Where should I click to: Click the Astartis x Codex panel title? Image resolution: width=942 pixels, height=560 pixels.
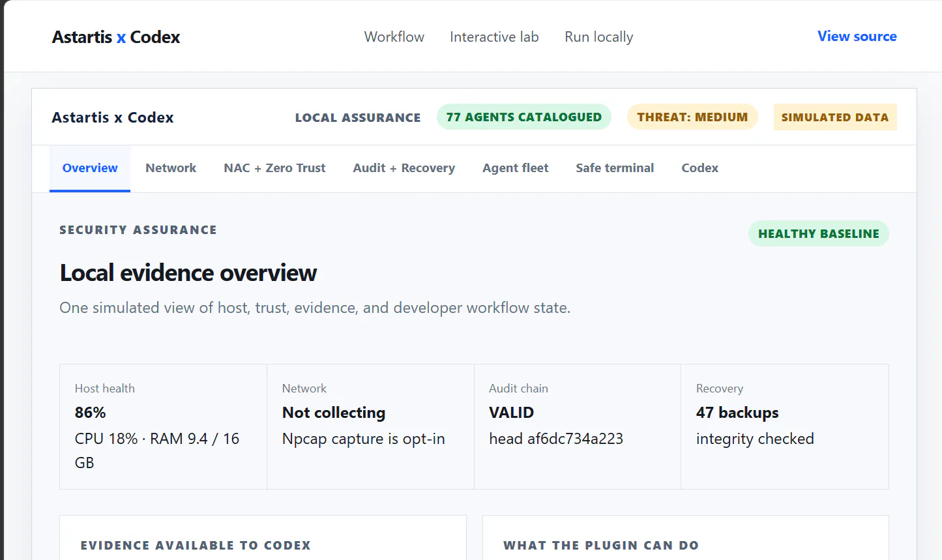(113, 117)
